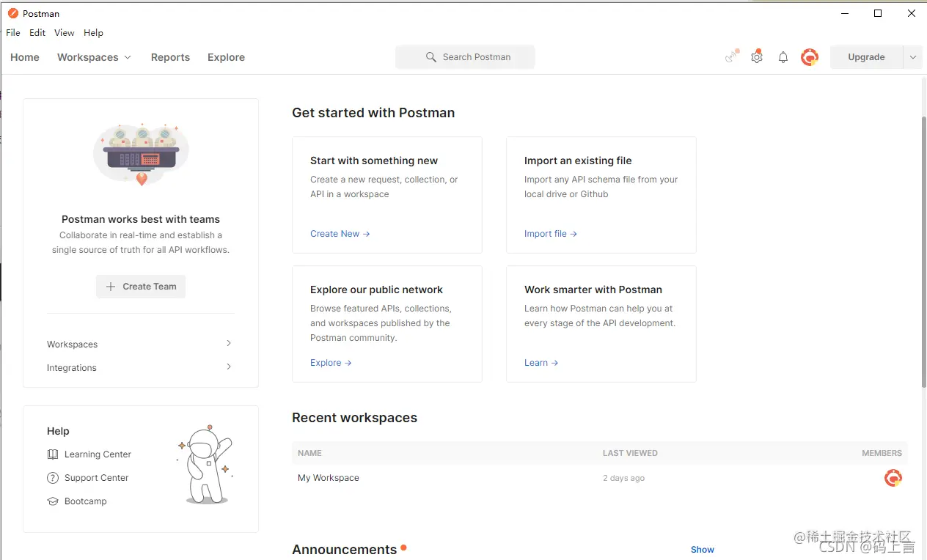The width and height of the screenshot is (927, 560).
Task: Switch to the Reports tab
Action: click(170, 57)
